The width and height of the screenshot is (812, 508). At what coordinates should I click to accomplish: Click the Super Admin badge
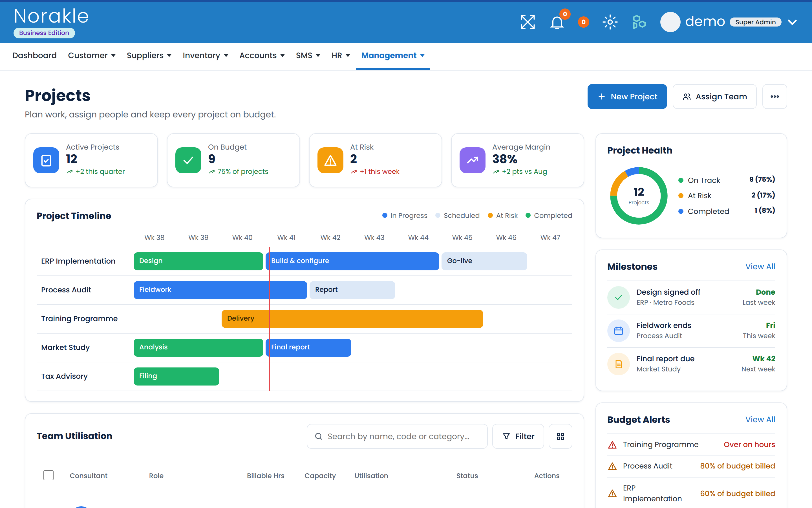click(x=755, y=22)
